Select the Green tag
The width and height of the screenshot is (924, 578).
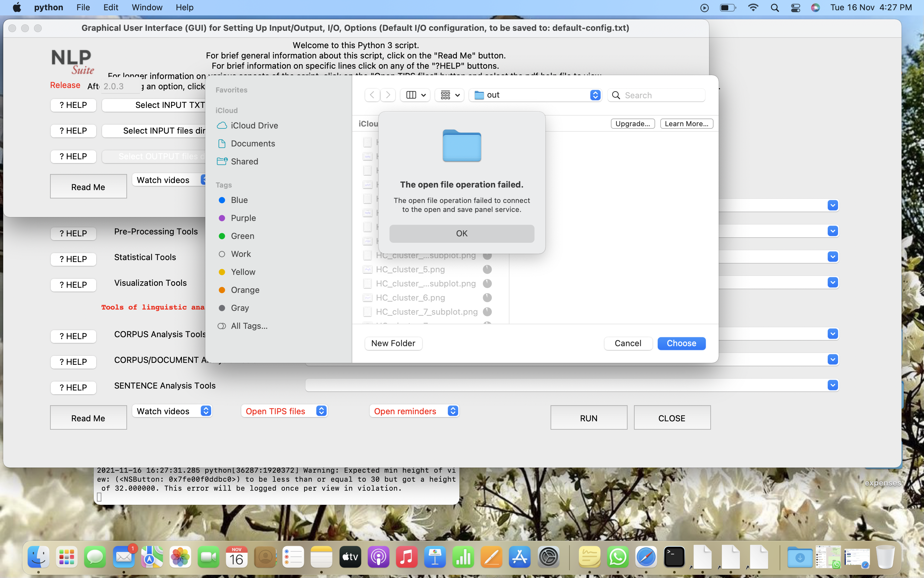point(236,236)
